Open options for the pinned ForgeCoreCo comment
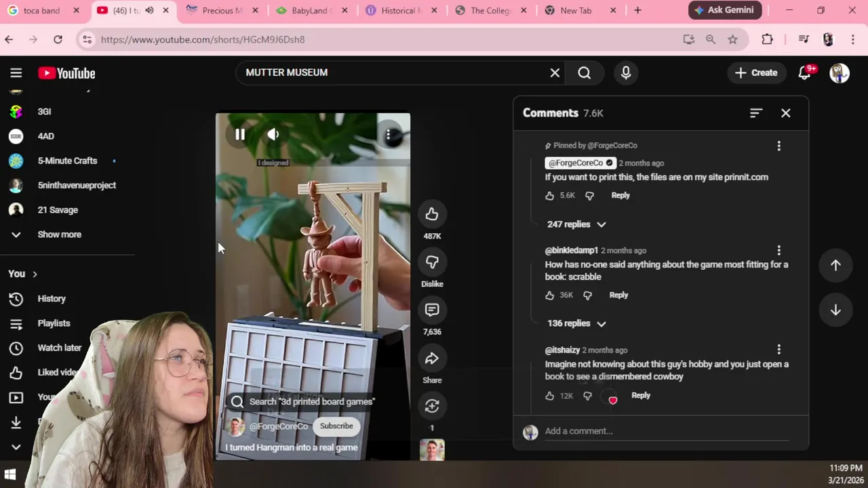Screen dimensions: 868x488 (x=778, y=146)
